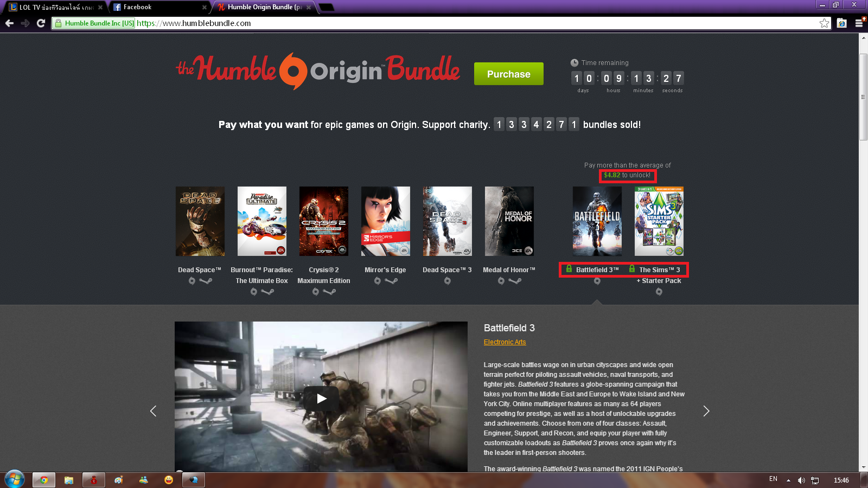Select The Sims 3 Starter Pack cover

coord(659,221)
